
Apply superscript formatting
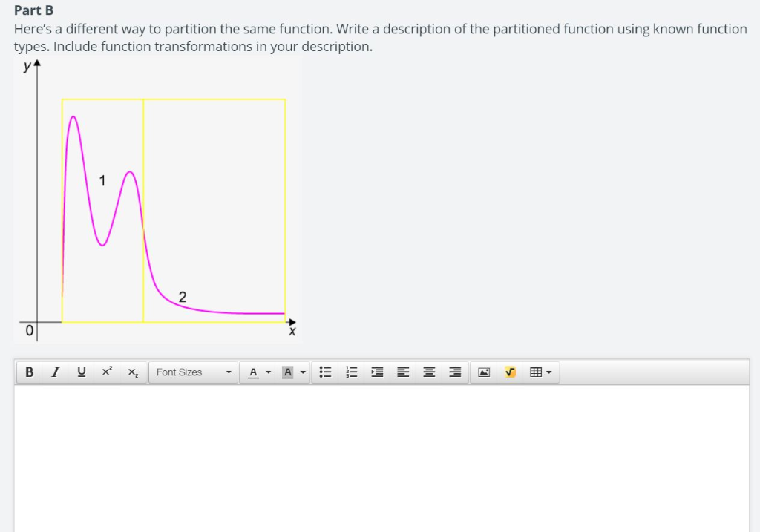click(x=105, y=372)
